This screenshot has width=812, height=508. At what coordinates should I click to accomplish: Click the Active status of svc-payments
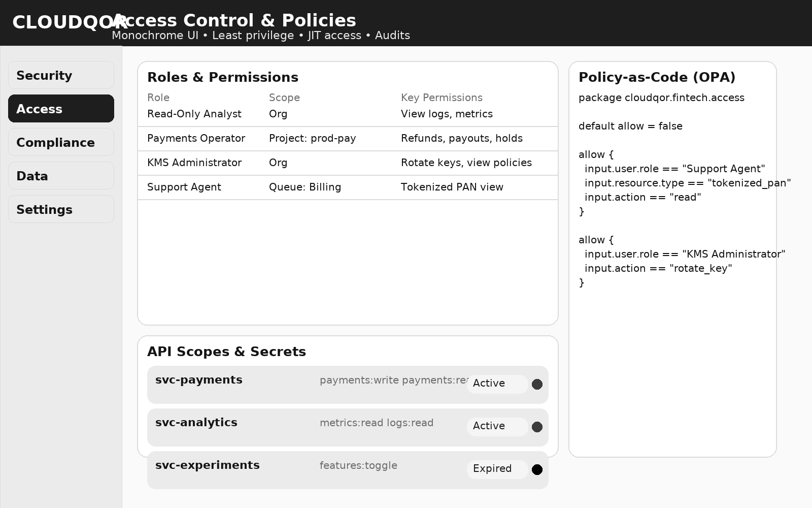[497, 384]
